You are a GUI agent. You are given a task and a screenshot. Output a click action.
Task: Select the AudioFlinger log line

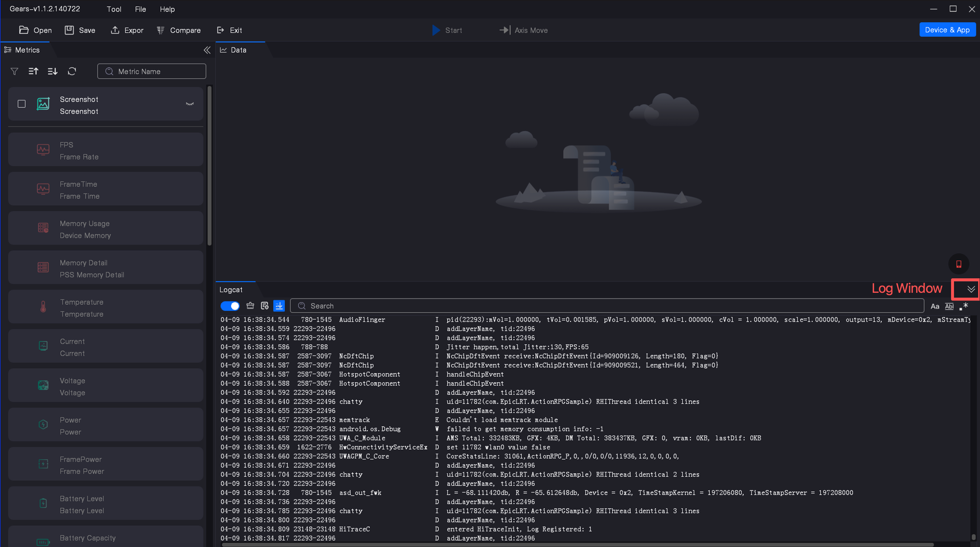(x=595, y=320)
